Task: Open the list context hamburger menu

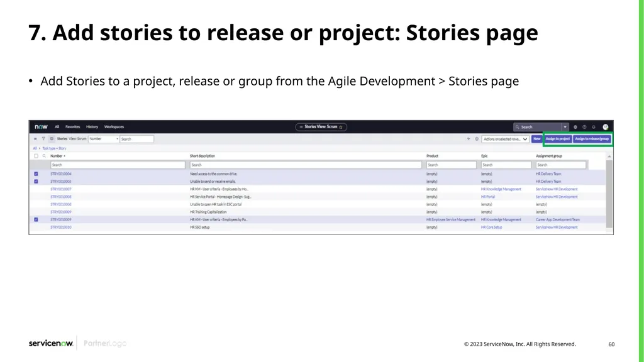Action: [35, 139]
